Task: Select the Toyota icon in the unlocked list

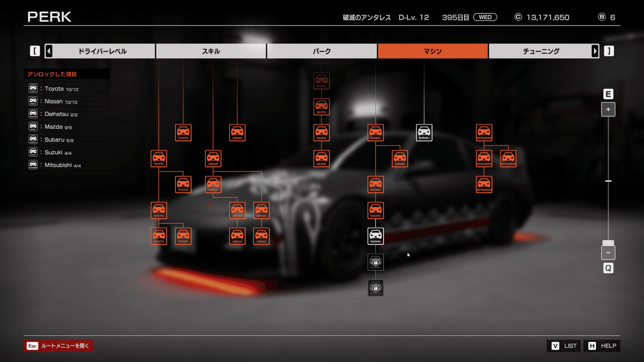Action: pos(33,88)
